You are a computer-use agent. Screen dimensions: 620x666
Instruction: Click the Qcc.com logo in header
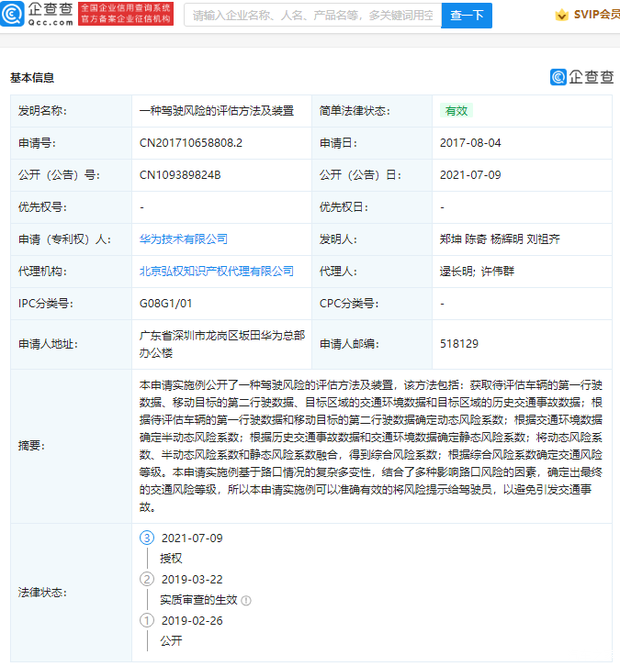[x=38, y=14]
